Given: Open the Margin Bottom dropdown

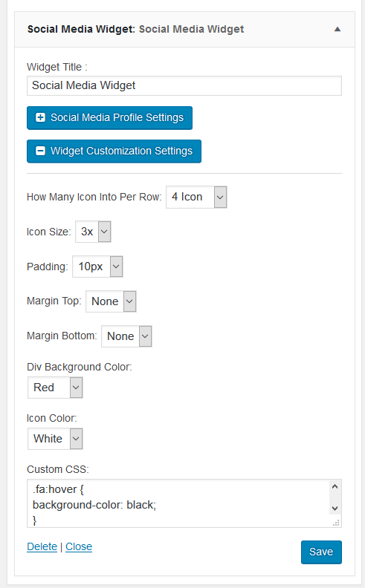Looking at the screenshot, I should pyautogui.click(x=126, y=336).
